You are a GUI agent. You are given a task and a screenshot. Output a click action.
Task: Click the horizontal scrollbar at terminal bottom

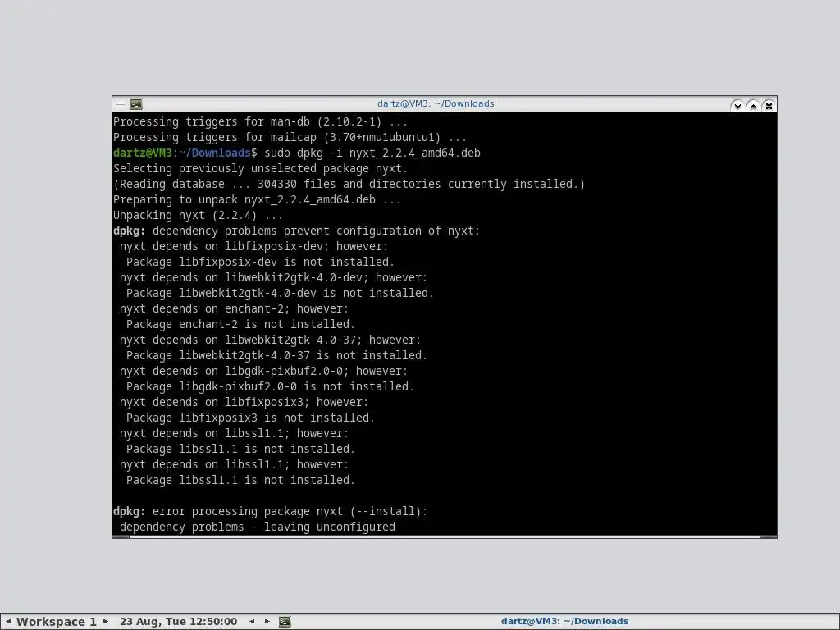click(444, 536)
